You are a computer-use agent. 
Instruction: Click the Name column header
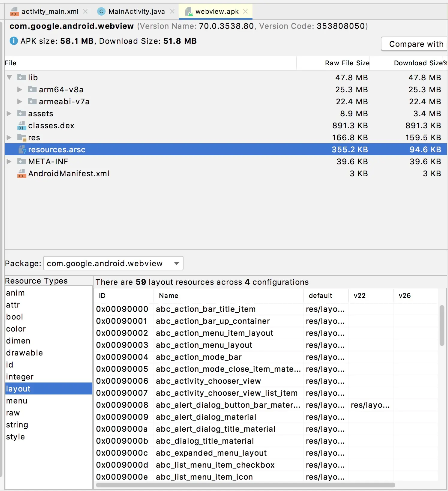229,296
